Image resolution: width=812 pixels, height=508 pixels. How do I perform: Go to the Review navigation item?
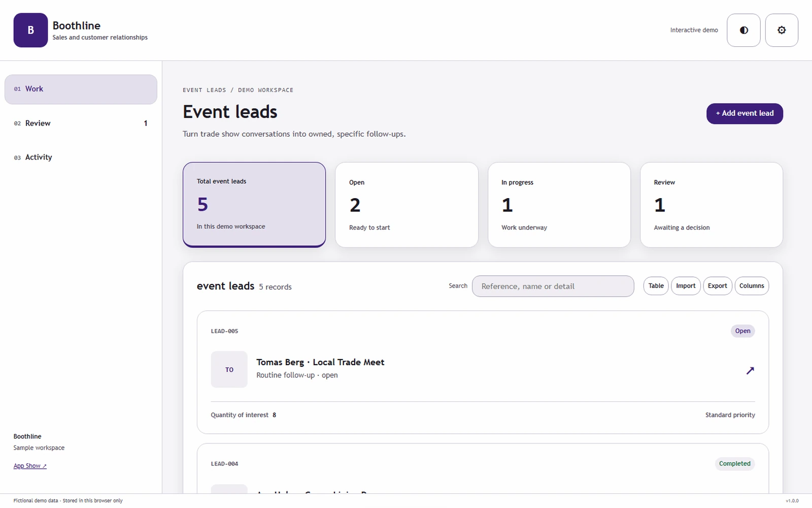(x=81, y=123)
